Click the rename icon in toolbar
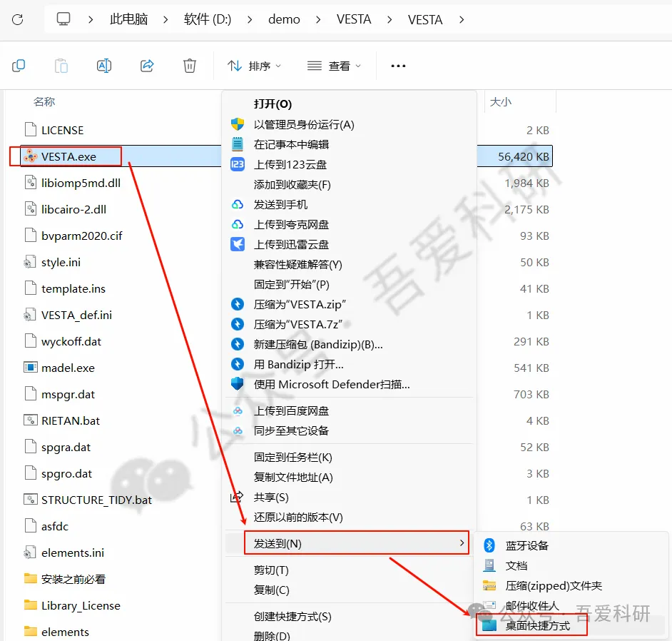Screen dimensions: 672x641 pyautogui.click(x=104, y=66)
